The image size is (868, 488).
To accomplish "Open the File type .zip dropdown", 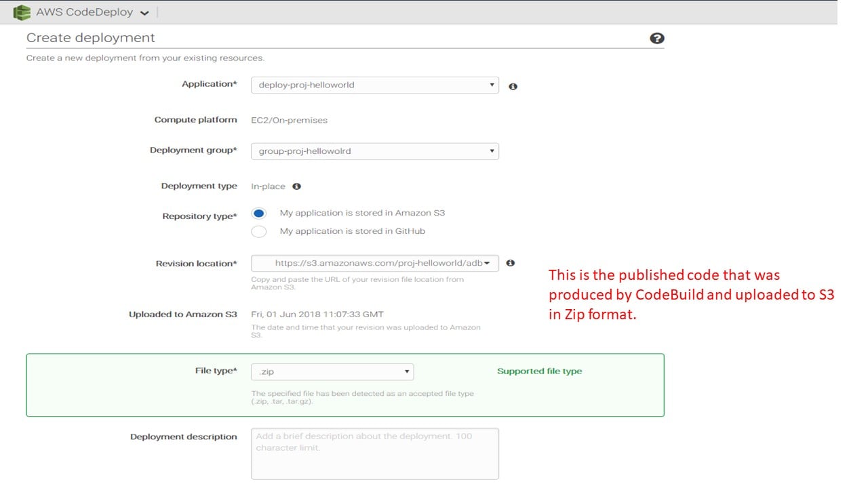I will click(x=332, y=371).
